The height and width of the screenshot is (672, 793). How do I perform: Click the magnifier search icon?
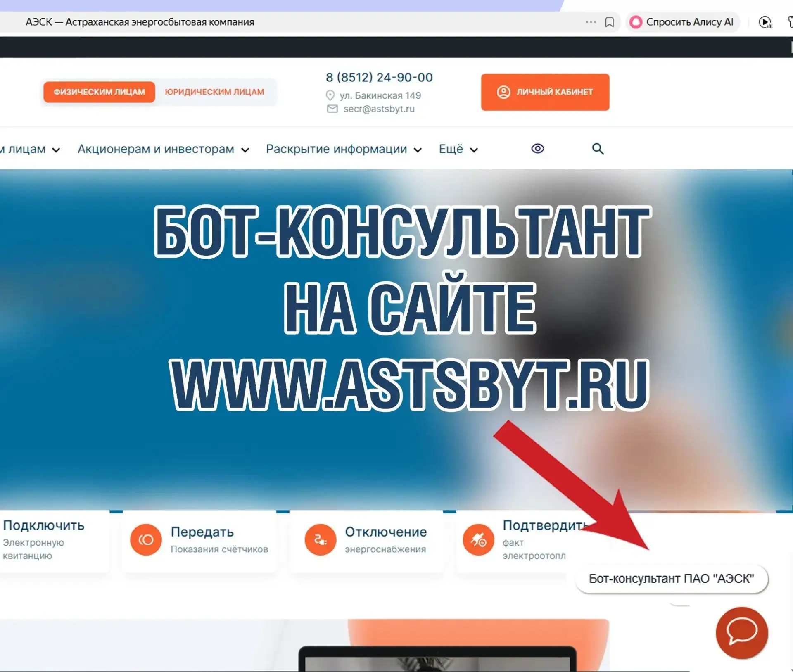(598, 149)
